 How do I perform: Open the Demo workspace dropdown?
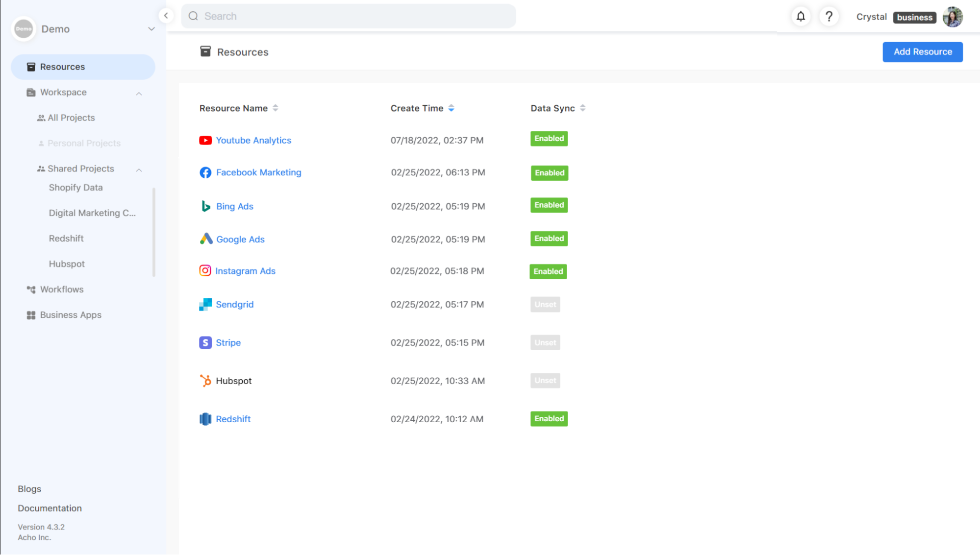pos(151,29)
